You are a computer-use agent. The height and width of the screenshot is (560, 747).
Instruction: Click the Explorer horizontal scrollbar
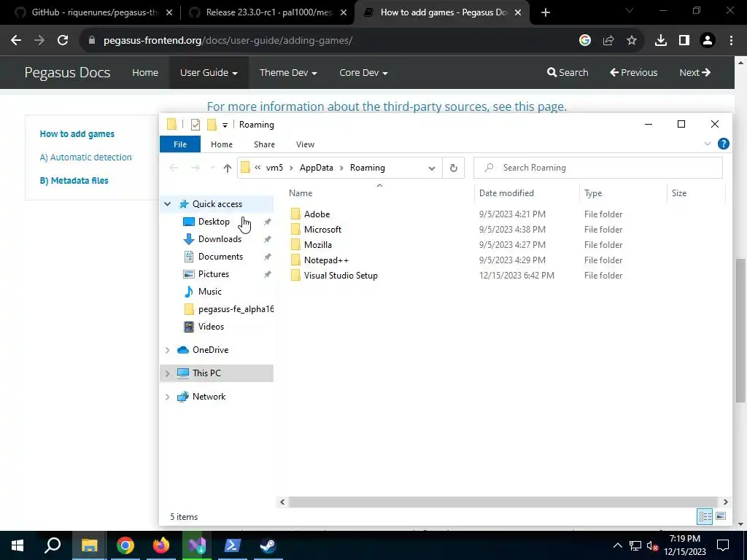pyautogui.click(x=503, y=502)
